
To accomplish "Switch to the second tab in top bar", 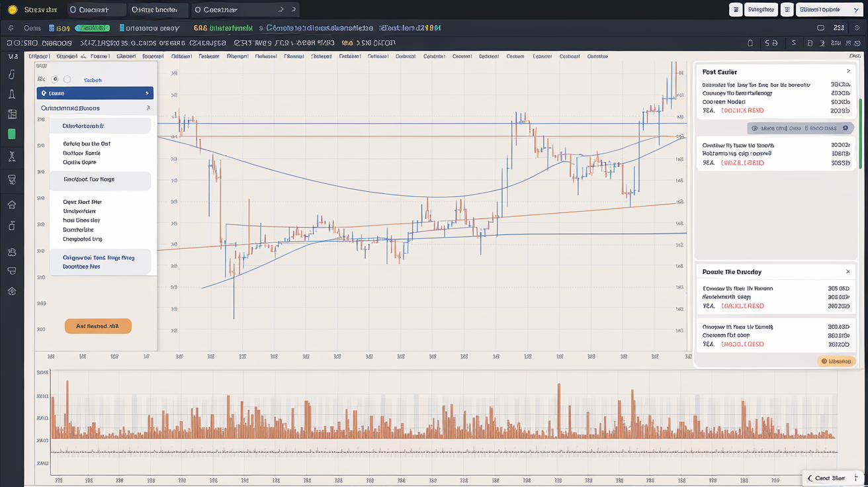I will tap(157, 10).
